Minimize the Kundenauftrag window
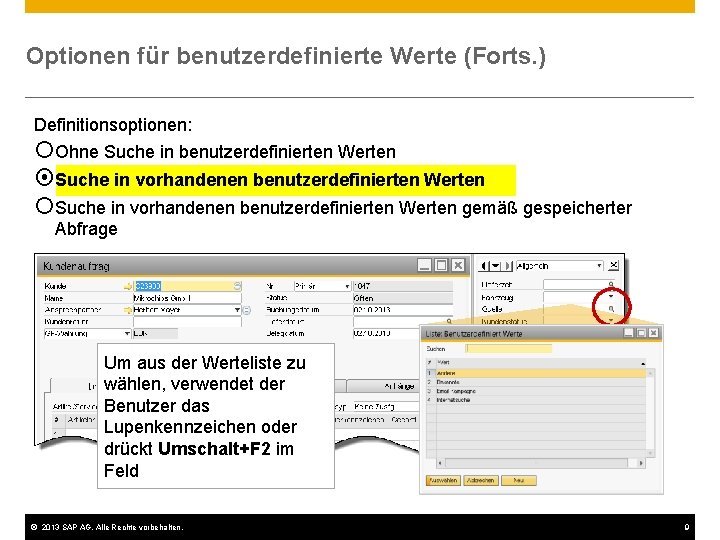This screenshot has height=540, width=720. [x=424, y=265]
